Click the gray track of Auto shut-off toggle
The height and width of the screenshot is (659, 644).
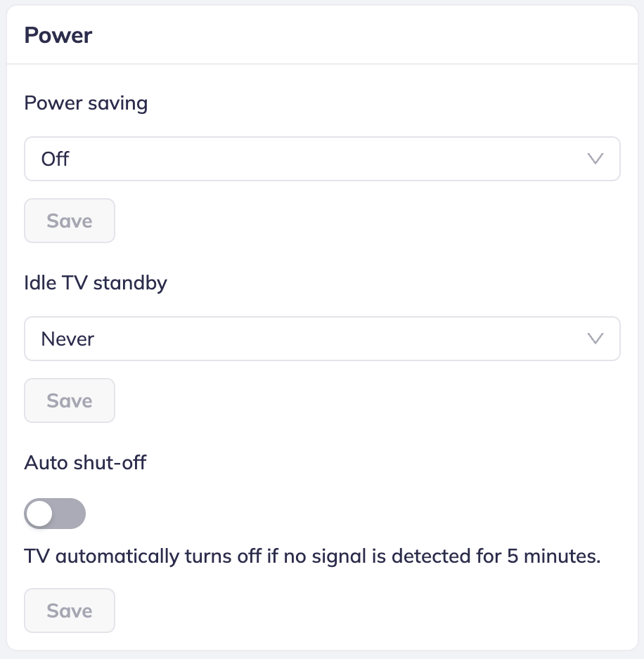[x=70, y=514]
